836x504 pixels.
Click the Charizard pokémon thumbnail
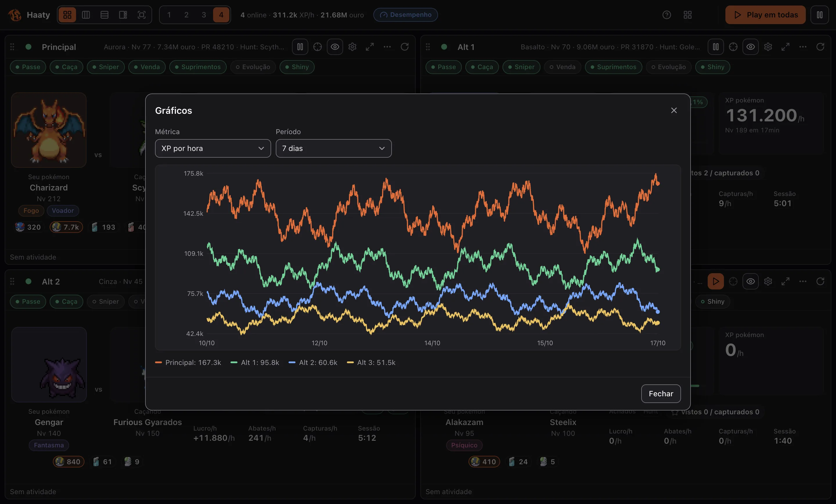(x=49, y=130)
